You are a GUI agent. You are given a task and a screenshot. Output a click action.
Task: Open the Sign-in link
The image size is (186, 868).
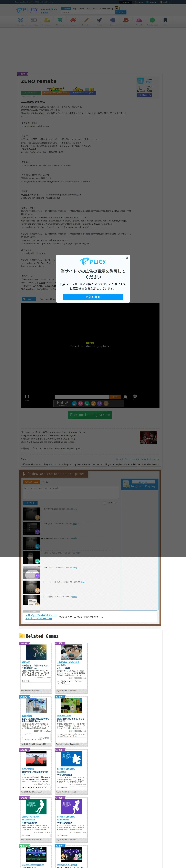point(139,2)
